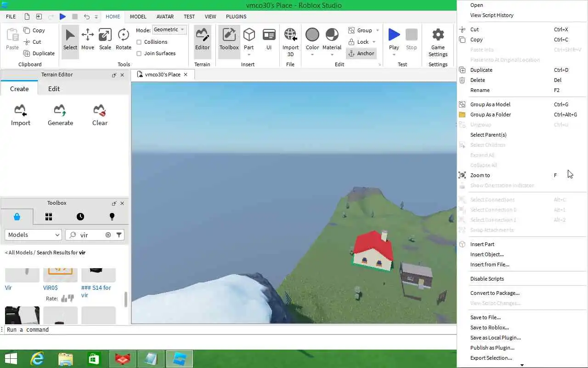Switch to the AVATAR ribbon tab
Viewport: 588px width, 368px height.
(x=165, y=17)
